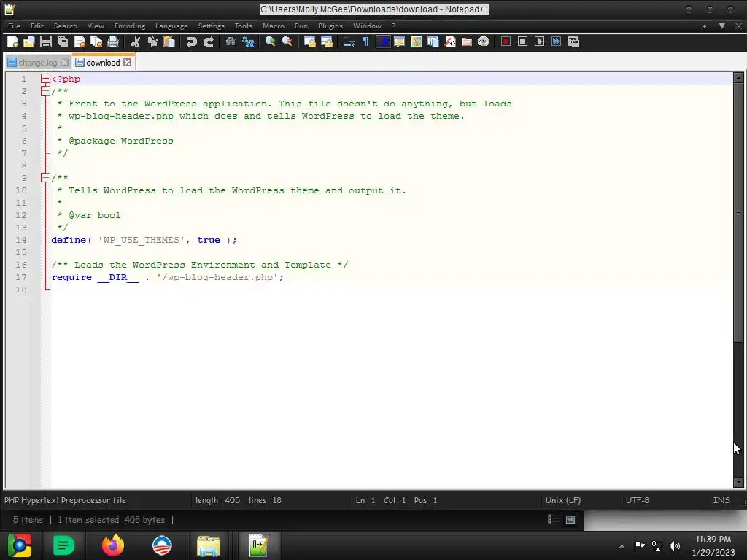
Task: Click the Unix (LF) status bar entry
Action: tap(563, 500)
